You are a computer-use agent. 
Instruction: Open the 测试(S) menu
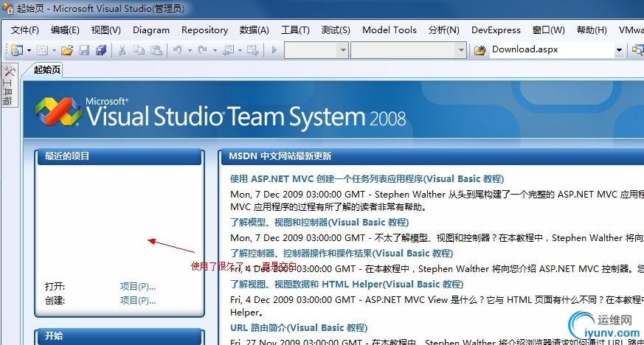click(336, 30)
